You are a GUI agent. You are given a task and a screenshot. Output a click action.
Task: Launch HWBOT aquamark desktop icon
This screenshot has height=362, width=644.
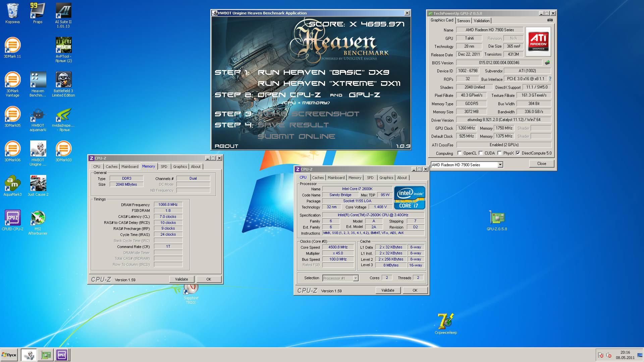(x=38, y=119)
